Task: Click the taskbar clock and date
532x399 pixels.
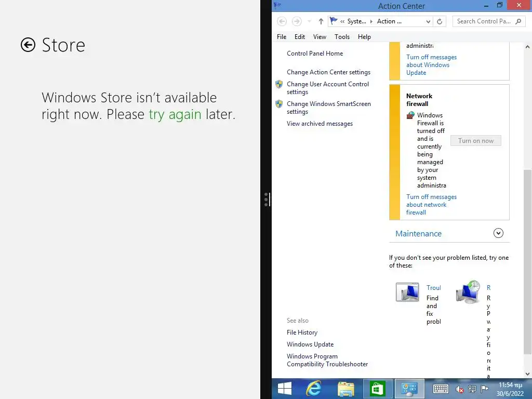Action: (510, 389)
